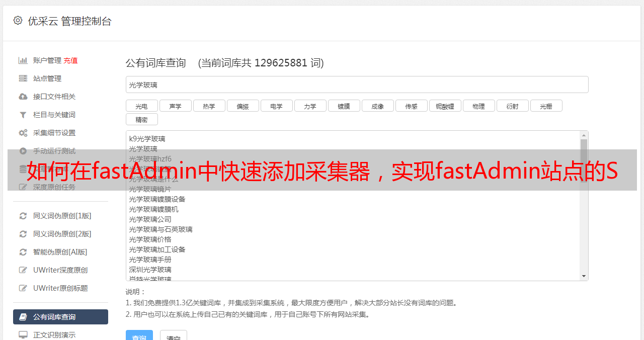Click the result list scrollbar thumb

point(584,161)
